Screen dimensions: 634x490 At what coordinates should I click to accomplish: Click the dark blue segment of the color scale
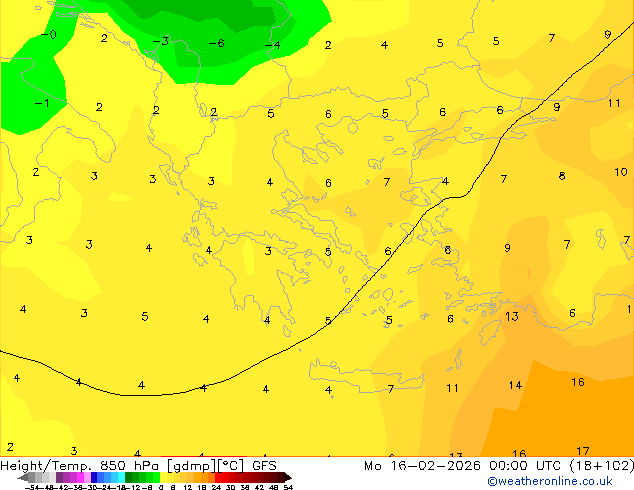(x=94, y=477)
